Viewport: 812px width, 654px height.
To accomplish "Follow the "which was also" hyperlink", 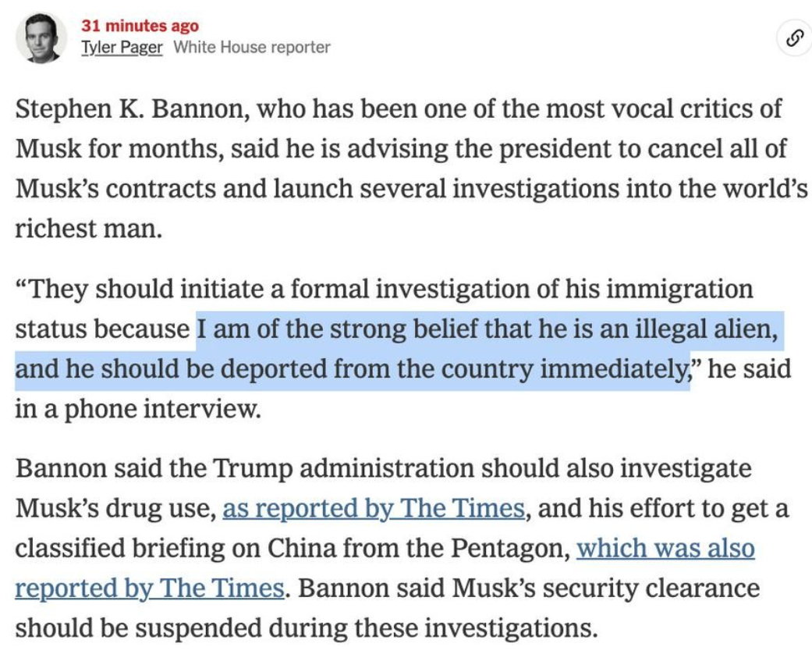I will (665, 548).
